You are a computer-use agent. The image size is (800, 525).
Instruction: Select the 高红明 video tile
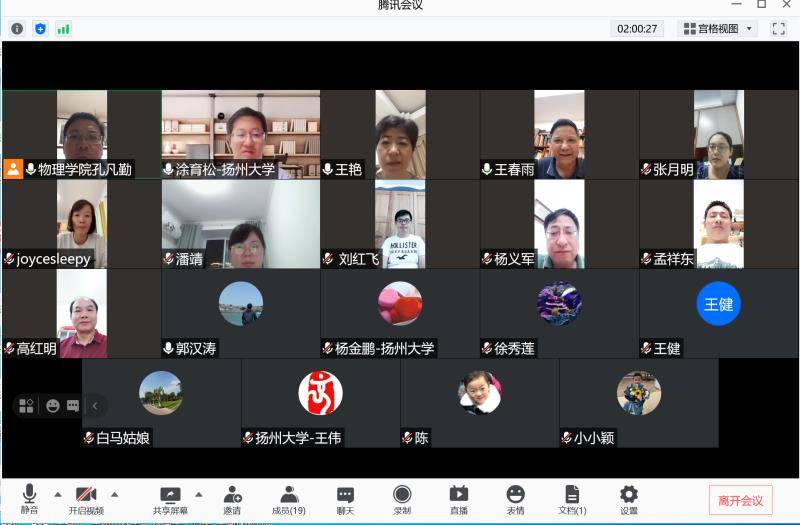click(x=82, y=313)
